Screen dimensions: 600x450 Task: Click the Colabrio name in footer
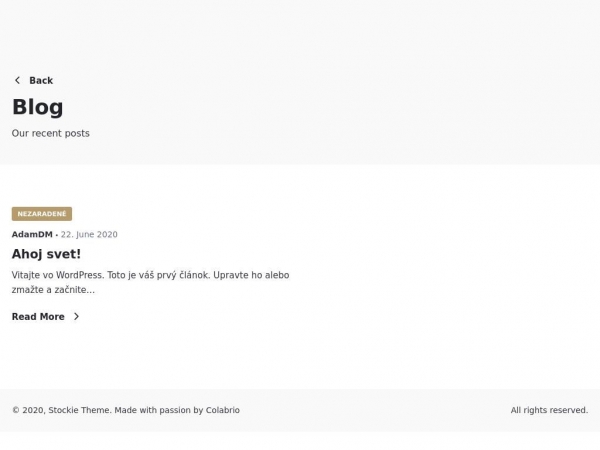click(223, 410)
